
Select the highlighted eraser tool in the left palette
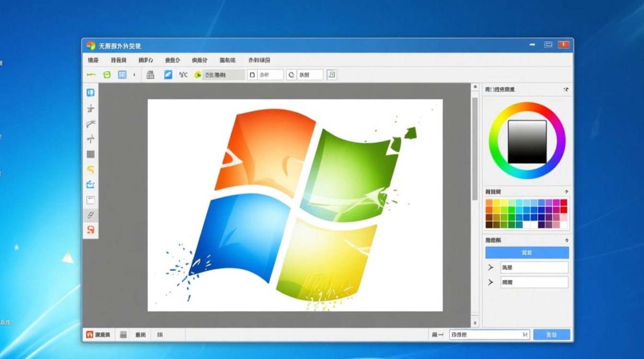click(91, 215)
